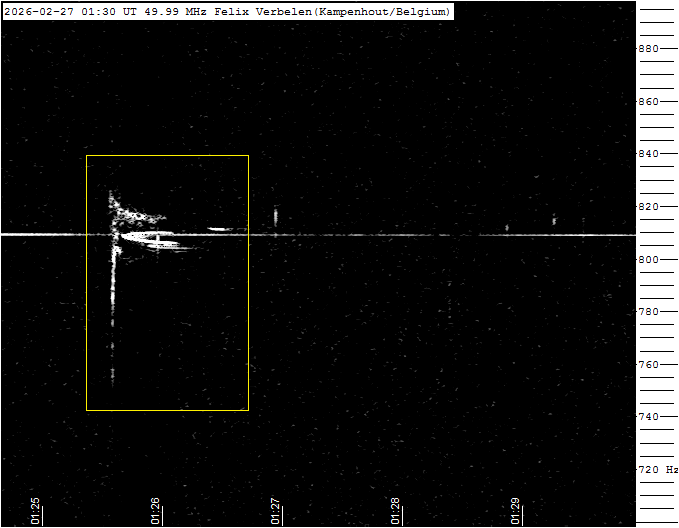This screenshot has height=528, width=679.
Task: Select the 01:27 time marker
Action: (x=275, y=510)
